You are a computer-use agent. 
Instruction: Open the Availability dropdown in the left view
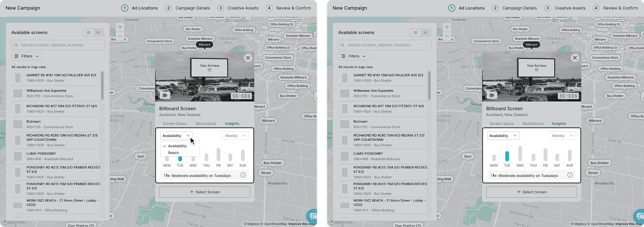pos(176,136)
